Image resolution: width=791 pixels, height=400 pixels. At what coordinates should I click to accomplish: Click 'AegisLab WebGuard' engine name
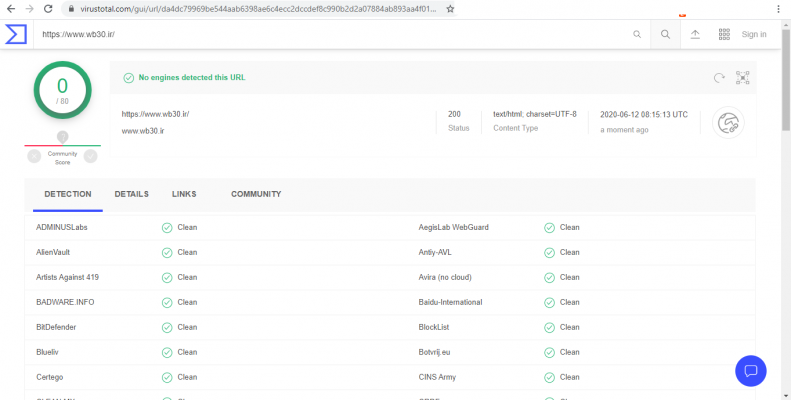pos(454,227)
